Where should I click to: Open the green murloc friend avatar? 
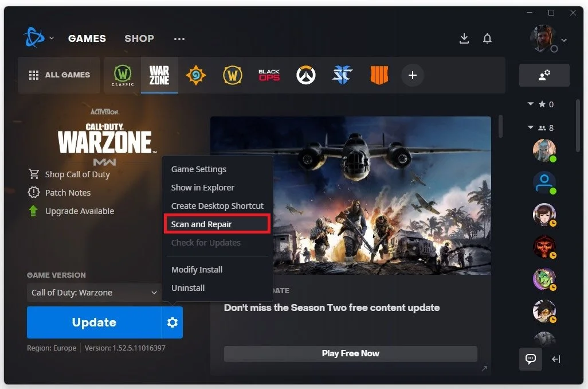[544, 279]
